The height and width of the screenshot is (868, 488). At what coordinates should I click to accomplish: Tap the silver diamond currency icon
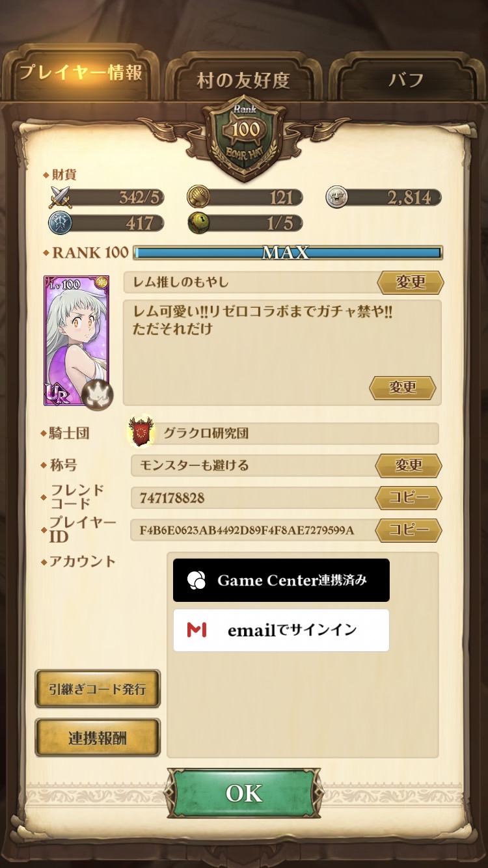click(336, 197)
